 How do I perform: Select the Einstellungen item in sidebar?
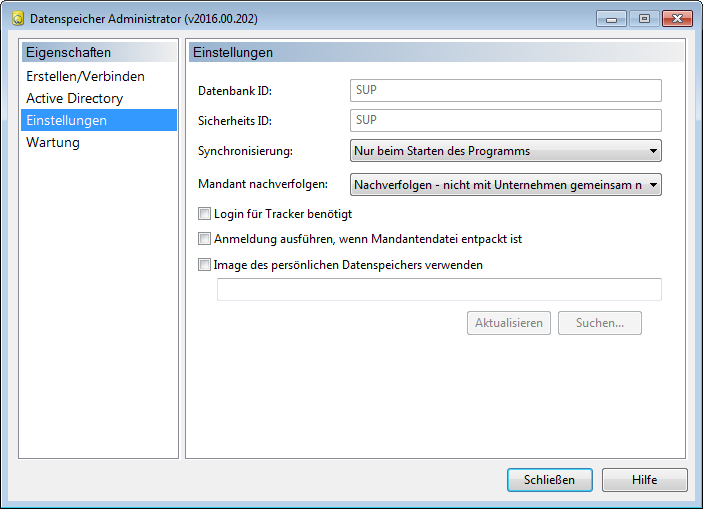pos(99,120)
